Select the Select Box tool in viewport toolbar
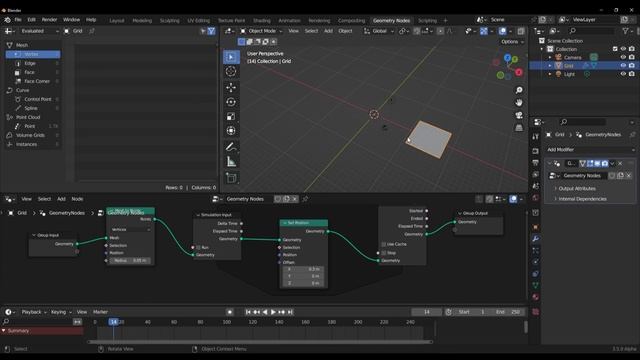The image size is (640, 360). pos(231,57)
